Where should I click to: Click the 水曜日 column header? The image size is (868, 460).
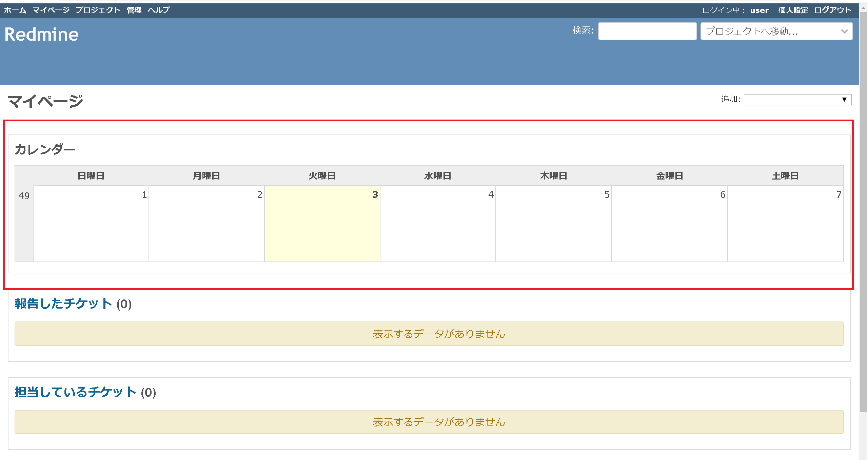tap(438, 176)
